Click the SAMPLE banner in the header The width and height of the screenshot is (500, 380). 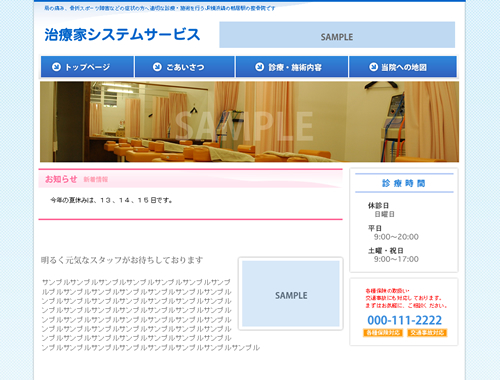tap(337, 35)
